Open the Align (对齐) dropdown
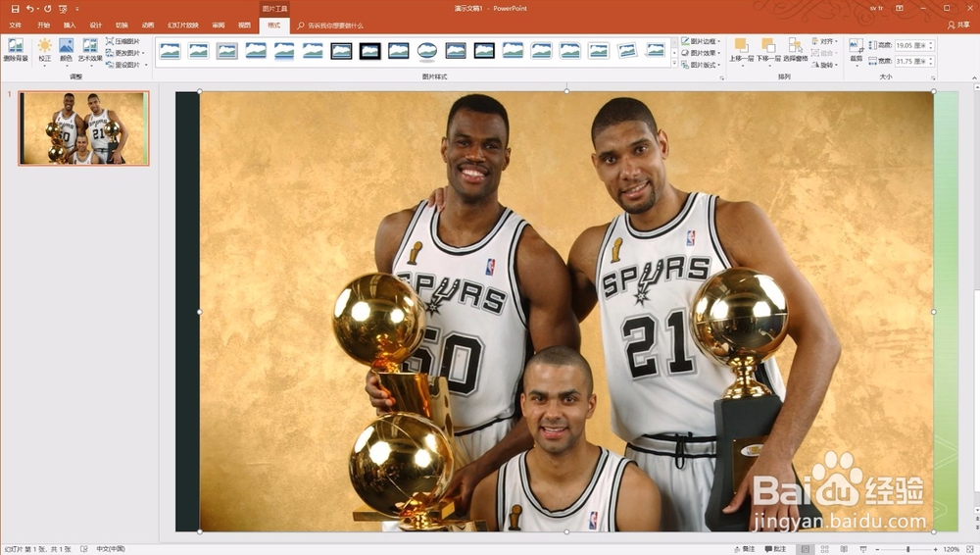 (824, 41)
